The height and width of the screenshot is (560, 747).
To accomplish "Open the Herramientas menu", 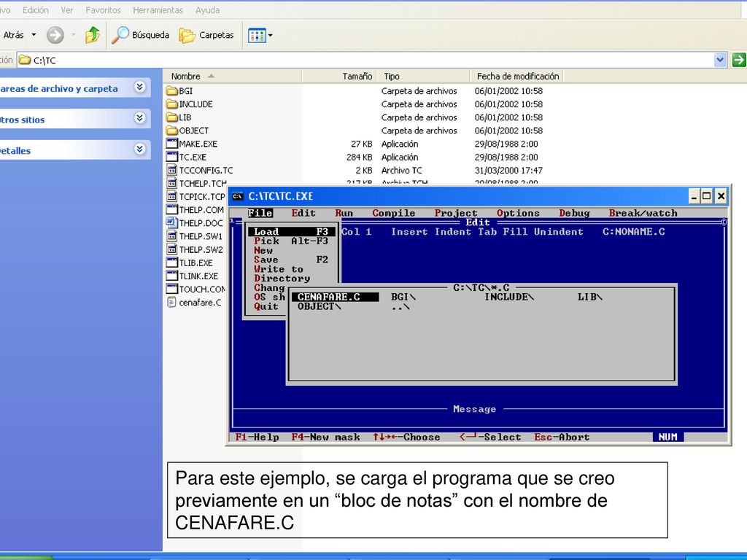I will coord(158,10).
